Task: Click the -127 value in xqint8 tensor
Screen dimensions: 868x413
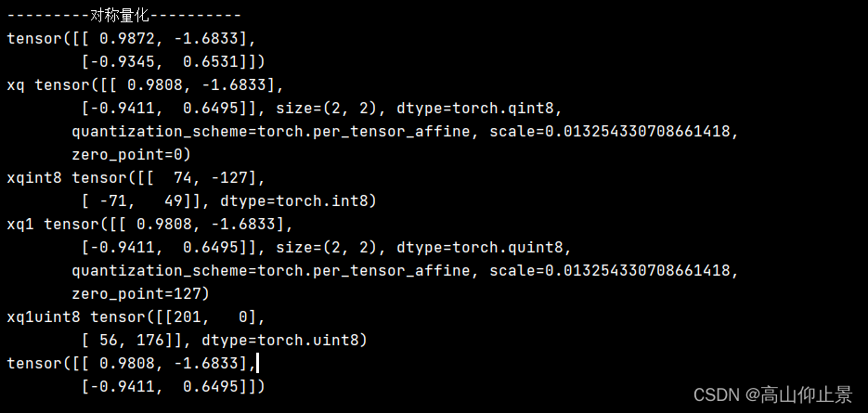Action: [239, 177]
